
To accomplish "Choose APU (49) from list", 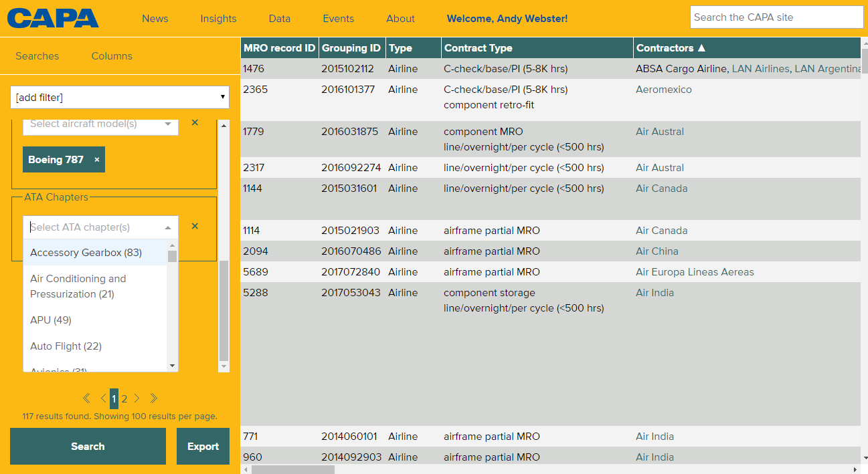I will 94,320.
